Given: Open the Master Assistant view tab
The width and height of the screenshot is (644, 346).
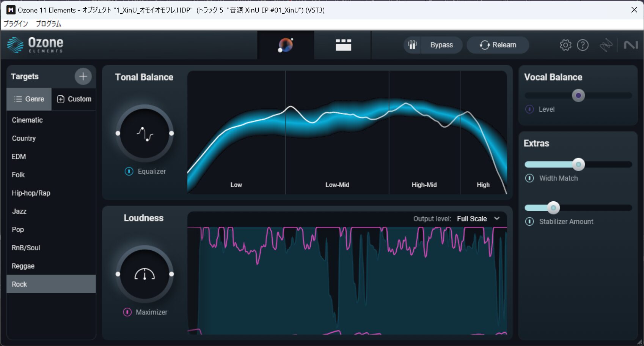Looking at the screenshot, I should click(x=286, y=45).
